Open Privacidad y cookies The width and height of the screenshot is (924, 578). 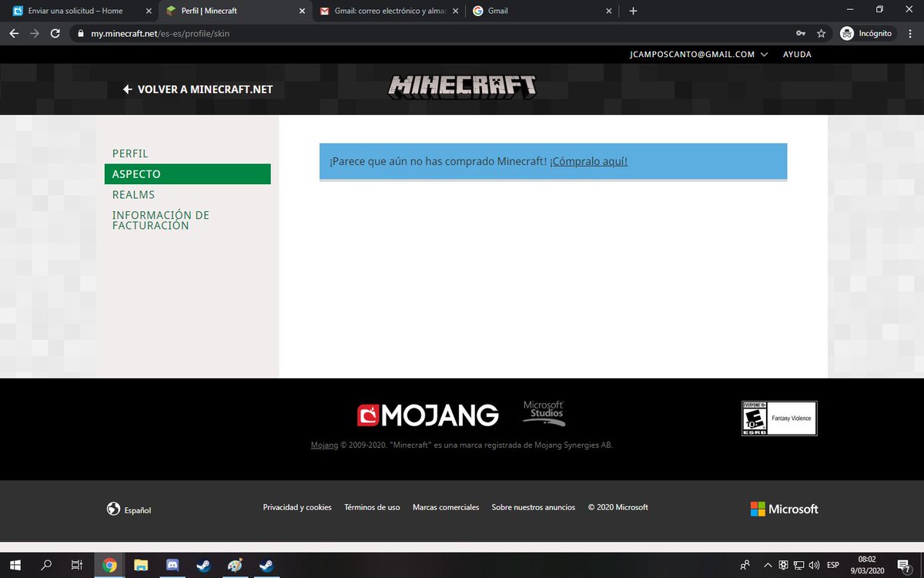[297, 507]
